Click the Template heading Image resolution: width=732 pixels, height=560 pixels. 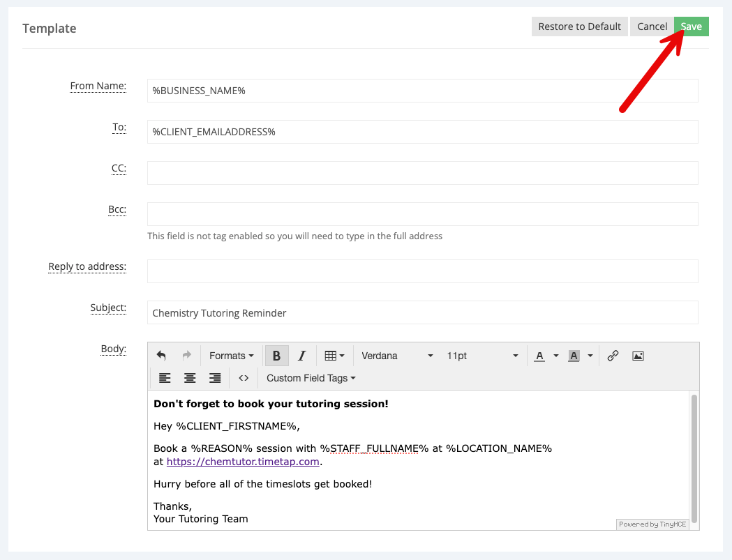pyautogui.click(x=50, y=29)
